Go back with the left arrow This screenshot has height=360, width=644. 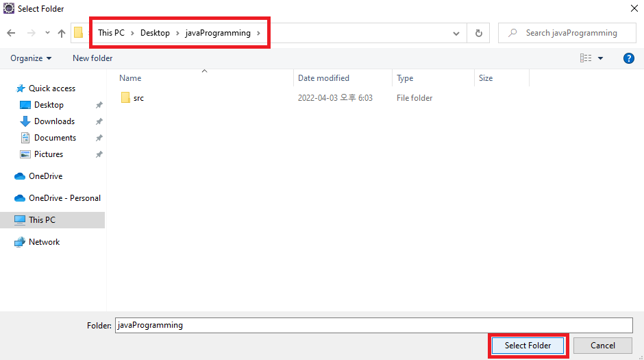11,33
